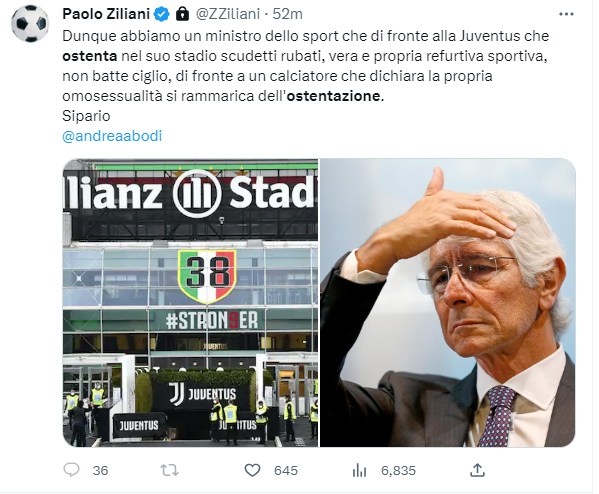Image resolution: width=599 pixels, height=494 pixels.
Task: Click the padlock protected-account icon
Action: [182, 14]
